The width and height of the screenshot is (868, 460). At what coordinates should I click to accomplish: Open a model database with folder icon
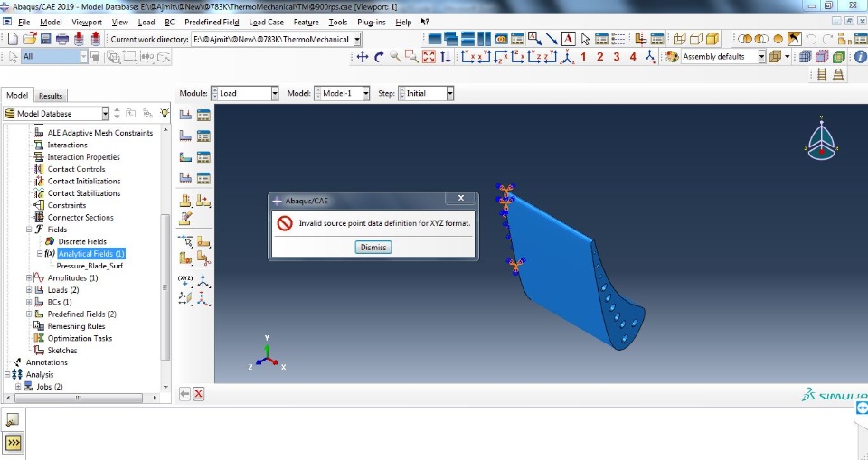pos(29,39)
